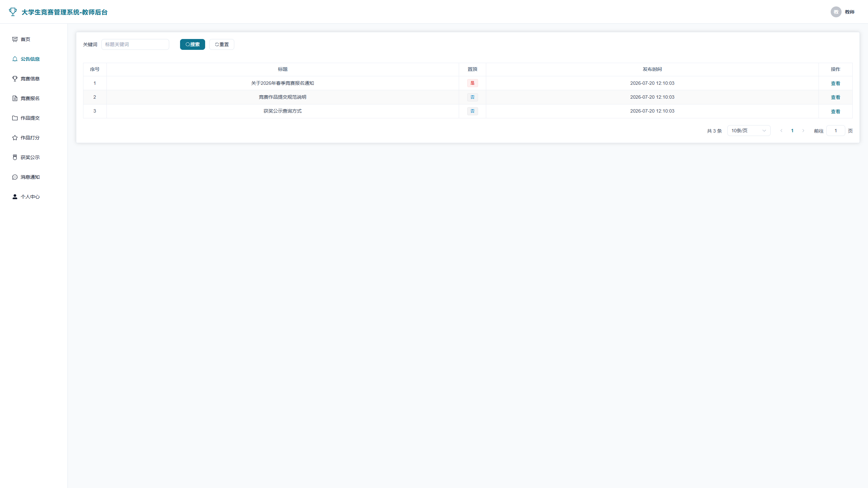Click the document icon for 竞赛报名
Image resolution: width=868 pixels, height=488 pixels.
pyautogui.click(x=15, y=98)
